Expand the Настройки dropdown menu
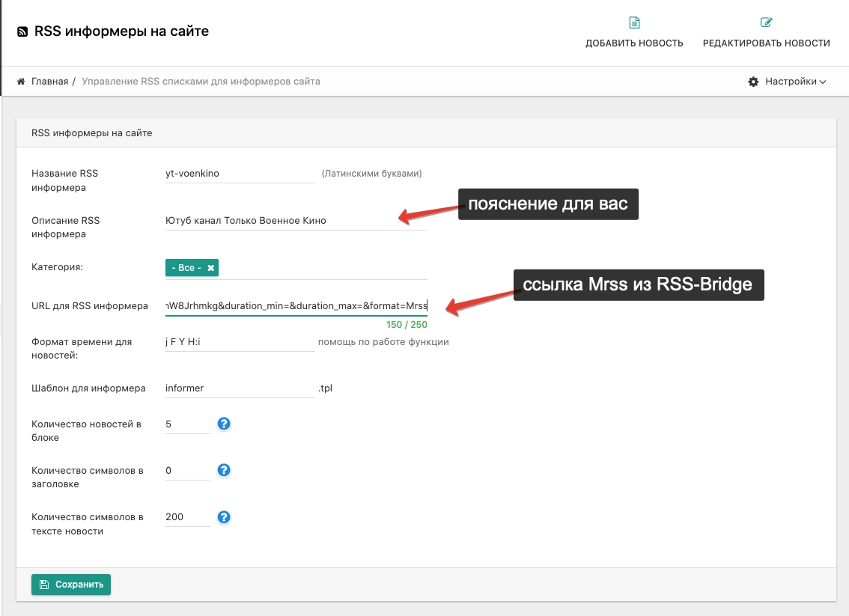Viewport: 849px width, 616px height. coord(794,82)
